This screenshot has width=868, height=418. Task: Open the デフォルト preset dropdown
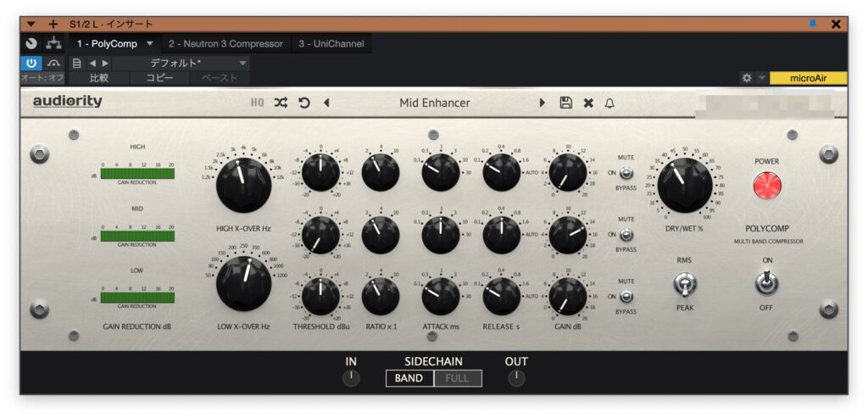point(181,63)
